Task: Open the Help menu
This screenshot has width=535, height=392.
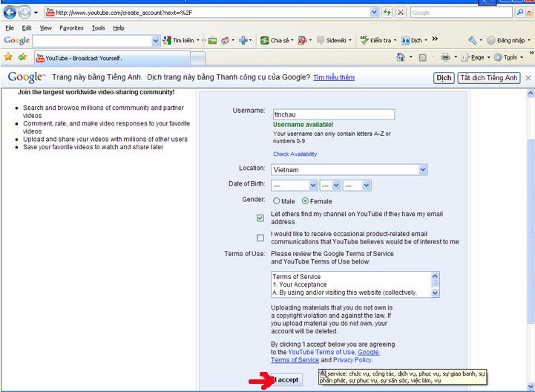Action: click(119, 28)
